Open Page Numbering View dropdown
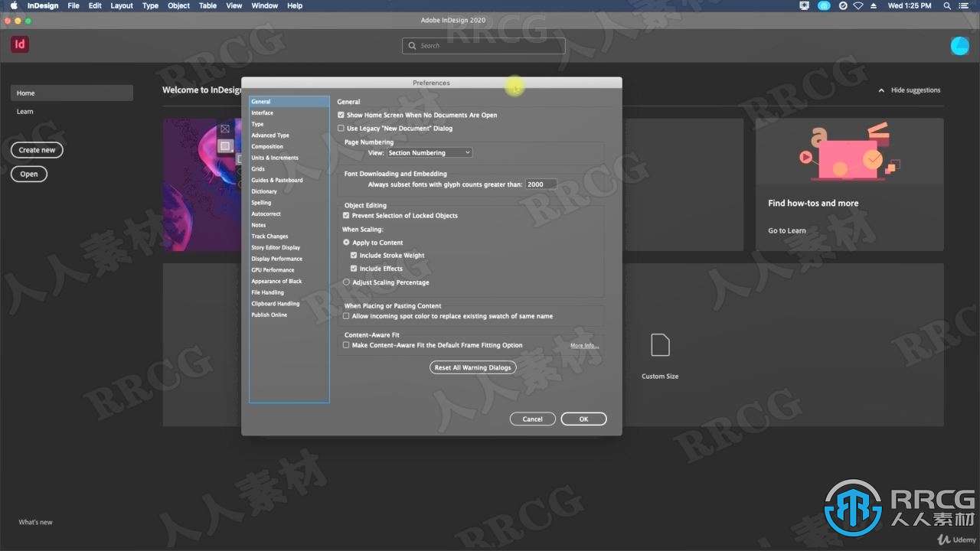 (429, 153)
